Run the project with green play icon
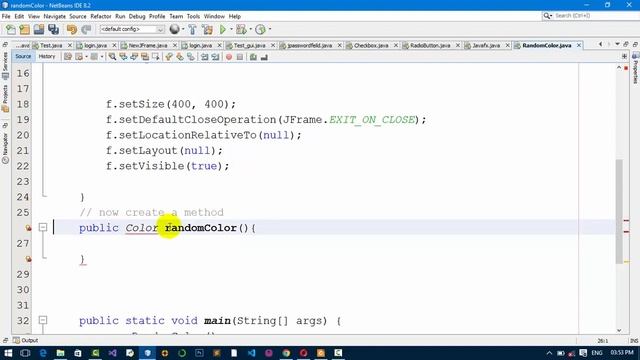This screenshot has height=360, width=640. (x=223, y=29)
